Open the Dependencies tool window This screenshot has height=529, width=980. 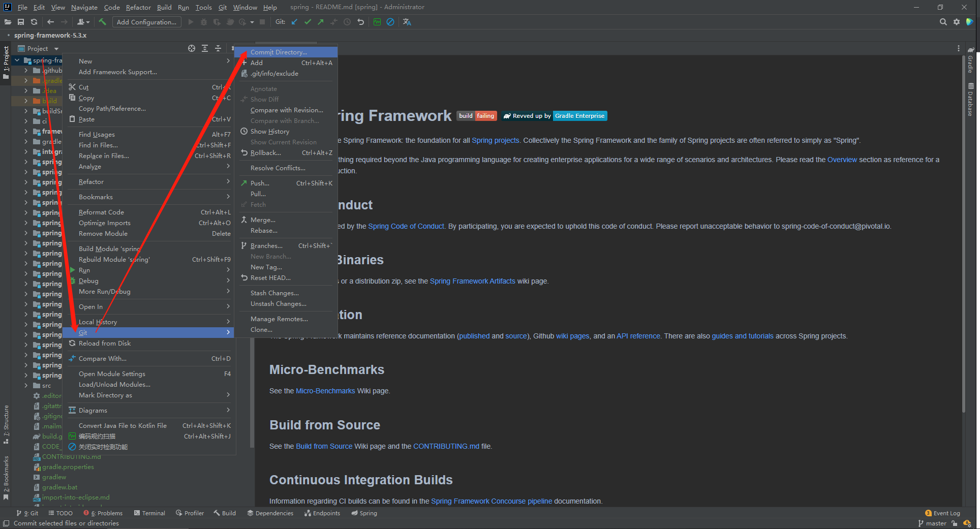point(270,513)
